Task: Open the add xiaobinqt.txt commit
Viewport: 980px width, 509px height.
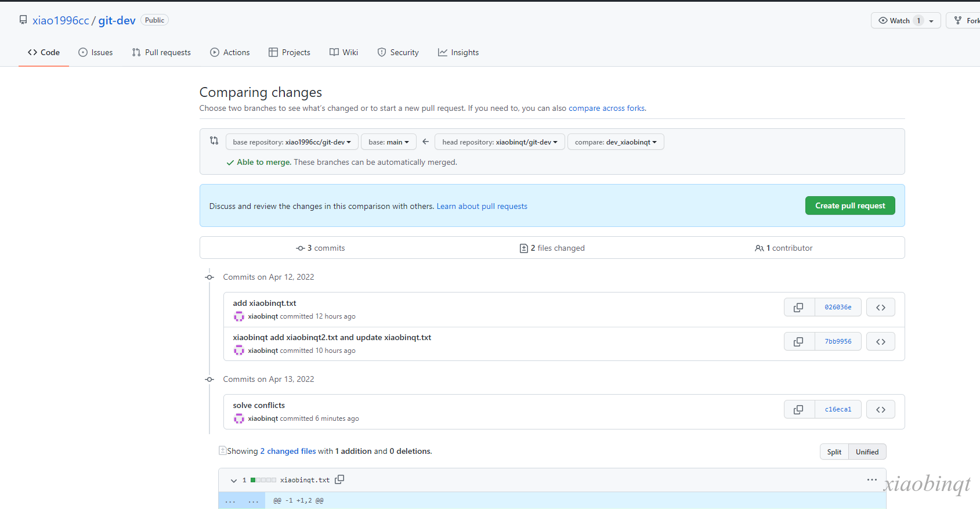Action: [265, 303]
